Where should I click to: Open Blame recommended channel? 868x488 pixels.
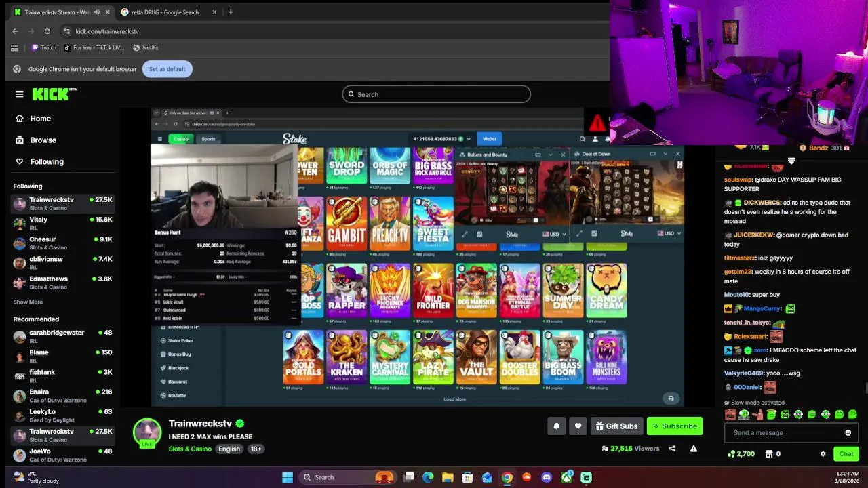pyautogui.click(x=62, y=356)
